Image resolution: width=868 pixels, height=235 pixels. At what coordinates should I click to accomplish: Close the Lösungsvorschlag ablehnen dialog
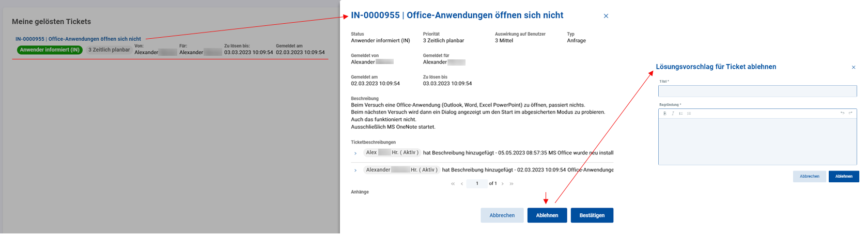[854, 67]
